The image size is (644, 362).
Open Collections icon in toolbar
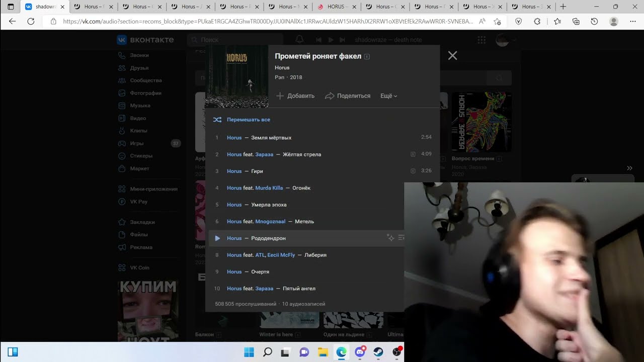pyautogui.click(x=576, y=22)
